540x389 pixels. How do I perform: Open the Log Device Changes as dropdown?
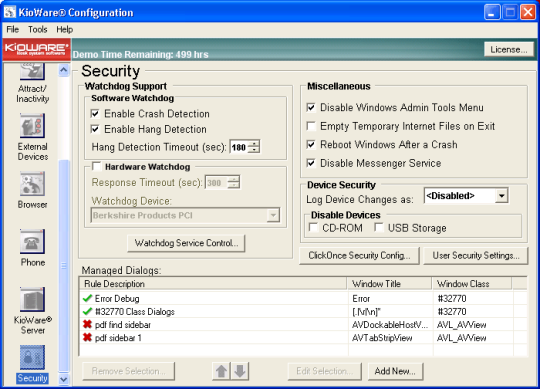tap(502, 196)
